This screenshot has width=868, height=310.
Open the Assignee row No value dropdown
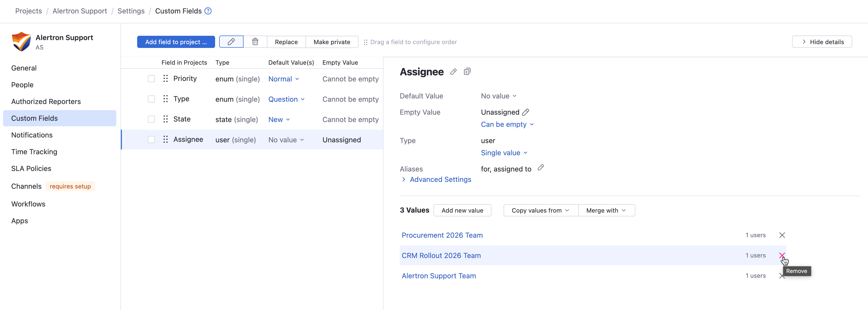click(286, 140)
